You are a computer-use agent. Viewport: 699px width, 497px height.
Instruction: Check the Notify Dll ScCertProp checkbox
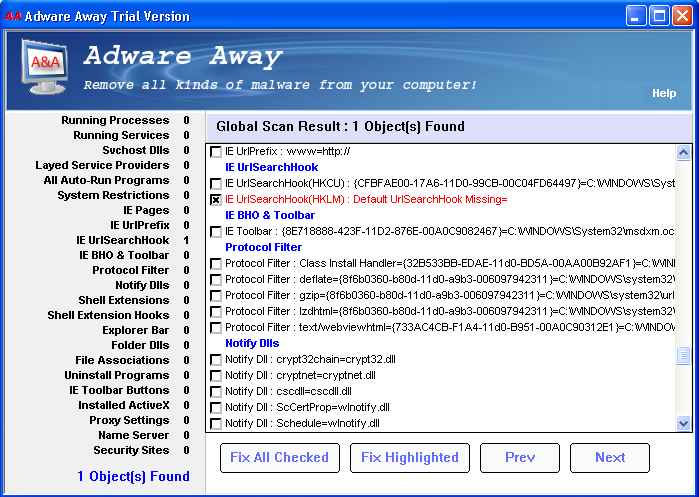click(216, 408)
